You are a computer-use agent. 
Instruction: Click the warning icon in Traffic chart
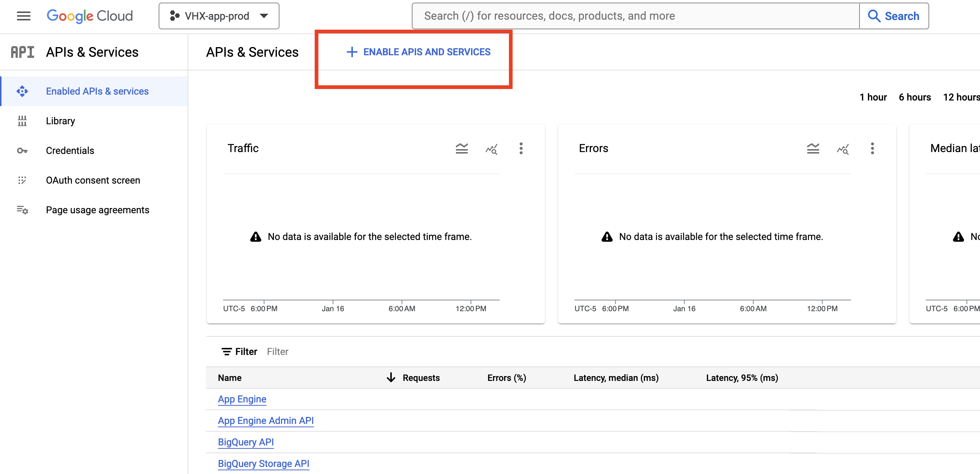(256, 237)
